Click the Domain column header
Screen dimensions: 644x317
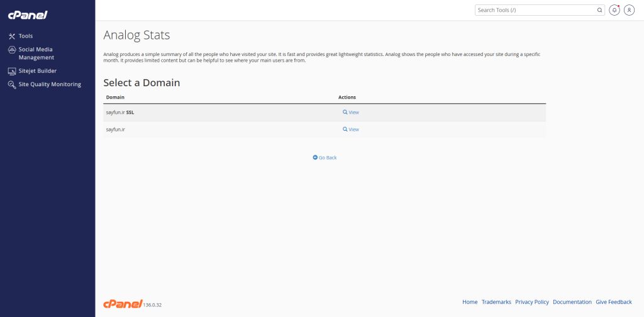(x=115, y=97)
